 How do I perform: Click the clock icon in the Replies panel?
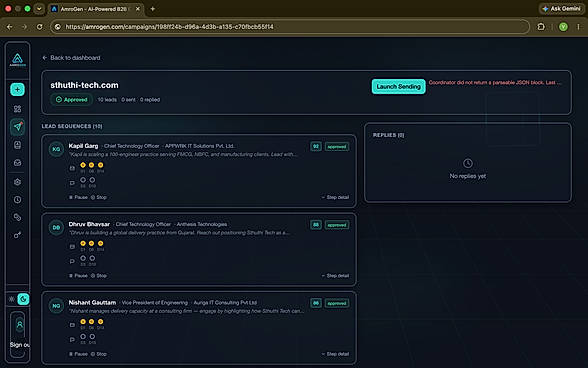click(468, 163)
